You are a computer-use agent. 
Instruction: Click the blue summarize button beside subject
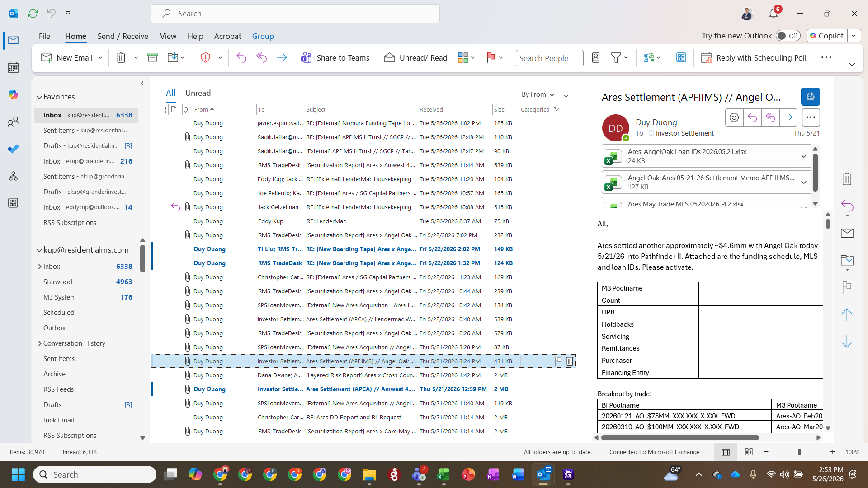(810, 97)
